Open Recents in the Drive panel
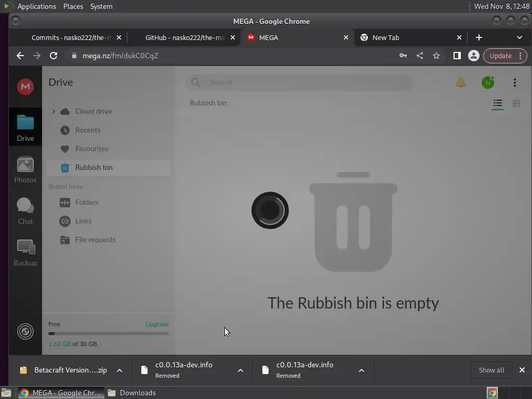This screenshot has width=532, height=399. 87,130
